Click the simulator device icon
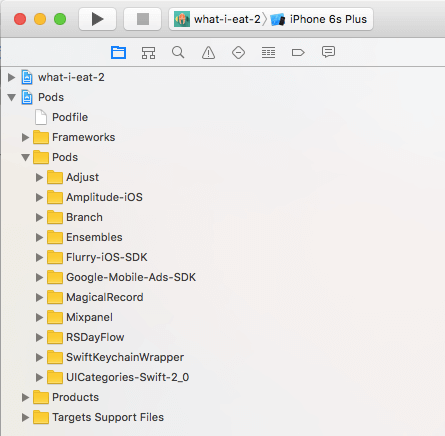 (278, 19)
